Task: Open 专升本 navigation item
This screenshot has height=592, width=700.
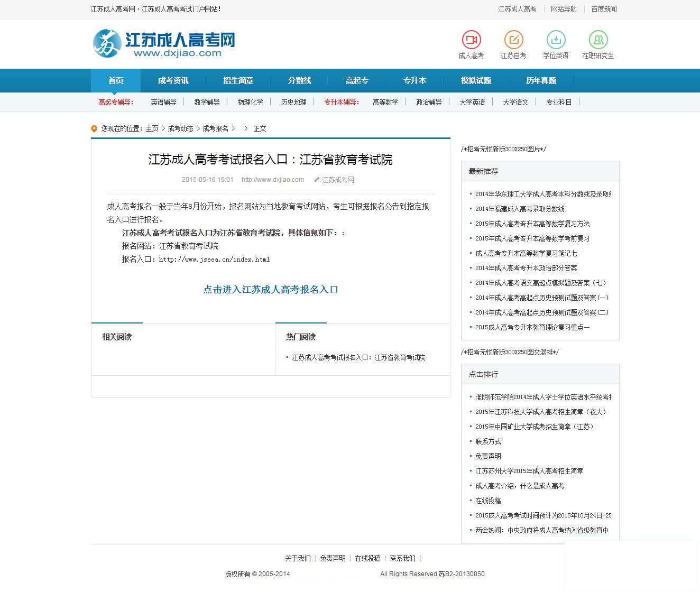Action: click(415, 80)
